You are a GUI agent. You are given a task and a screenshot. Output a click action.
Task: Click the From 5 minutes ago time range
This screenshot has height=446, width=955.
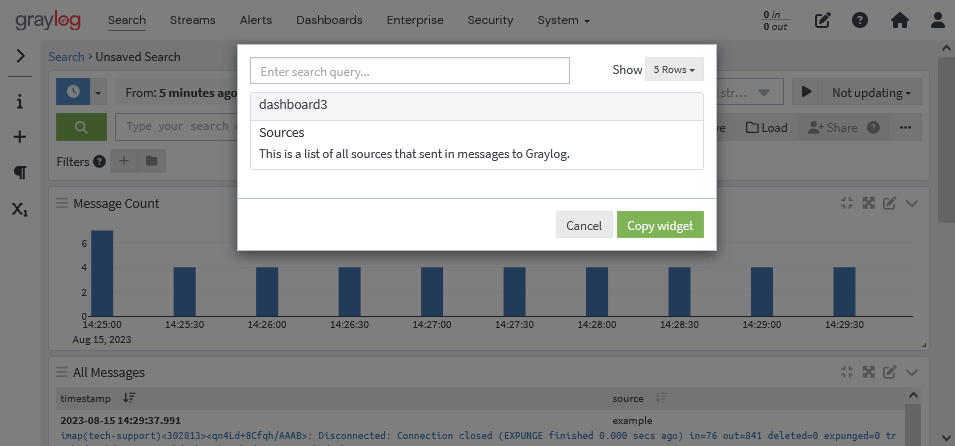tap(181, 93)
